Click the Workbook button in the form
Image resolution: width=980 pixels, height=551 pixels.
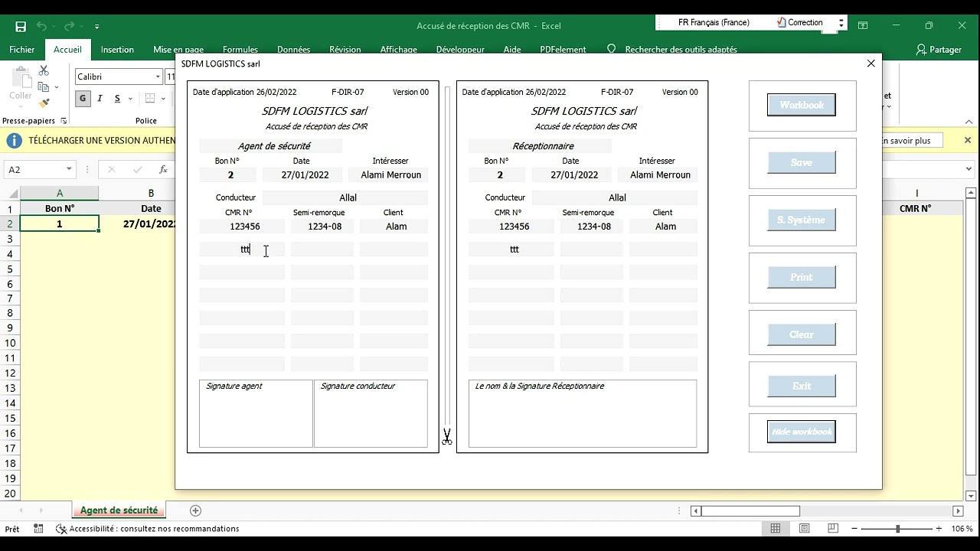(x=802, y=105)
